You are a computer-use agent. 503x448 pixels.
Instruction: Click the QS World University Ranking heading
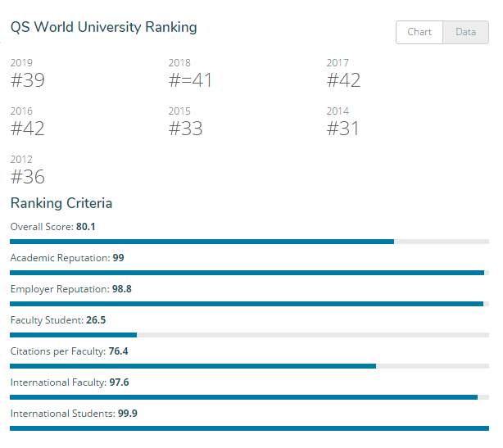(103, 27)
